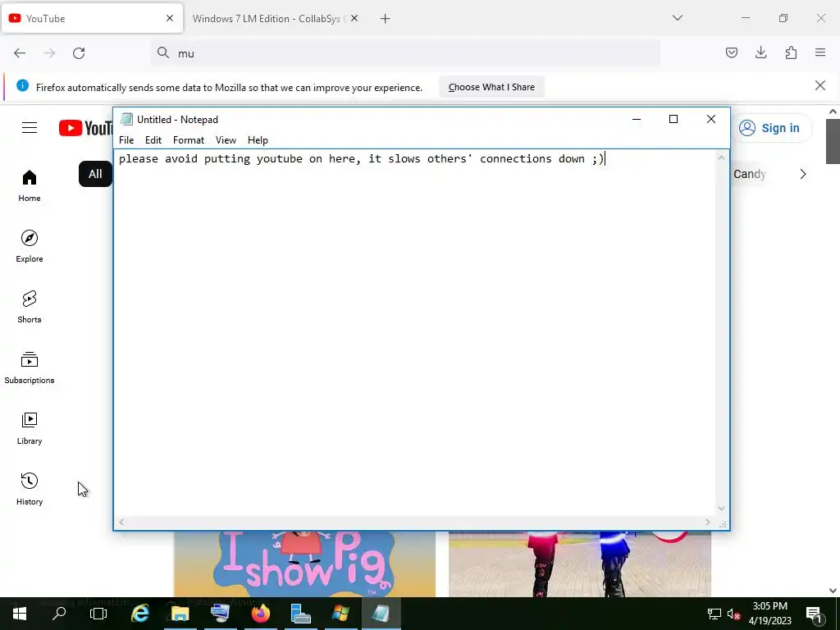
Task: Open Notepad Format menu
Action: click(189, 140)
